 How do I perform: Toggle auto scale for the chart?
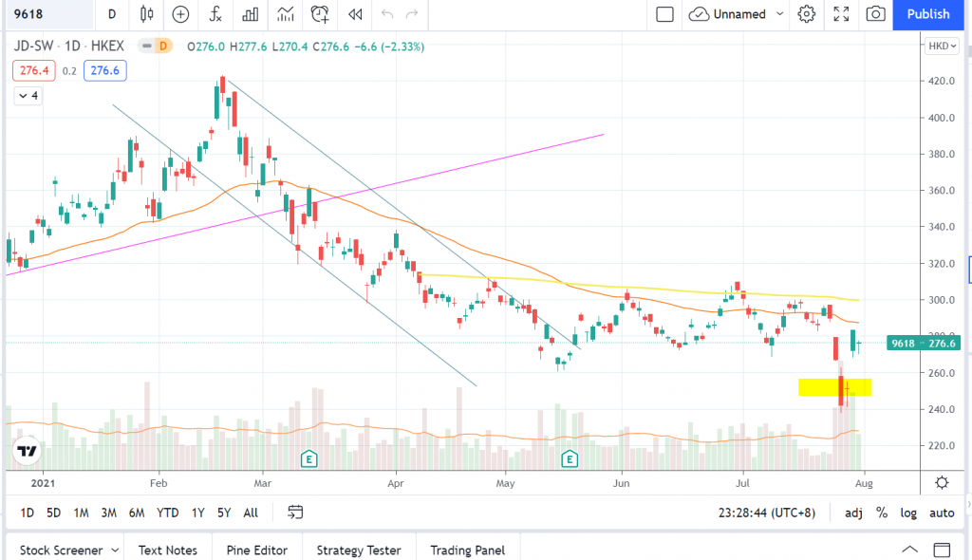point(941,513)
